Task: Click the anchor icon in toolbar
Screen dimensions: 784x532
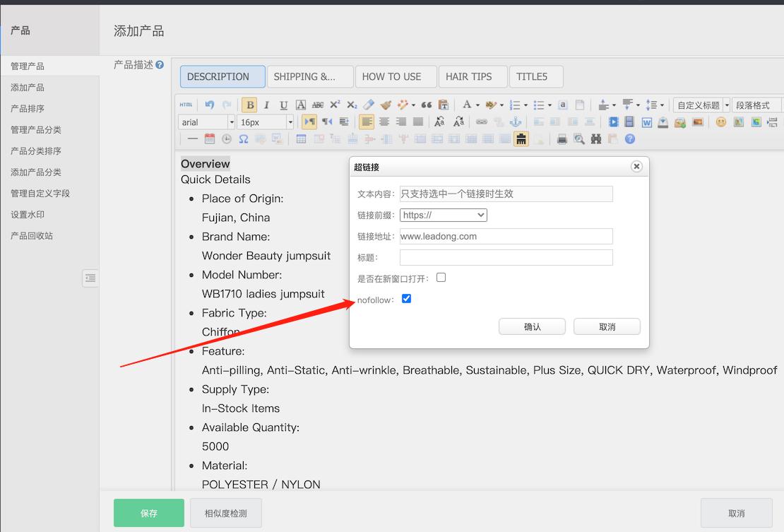Action: [516, 122]
